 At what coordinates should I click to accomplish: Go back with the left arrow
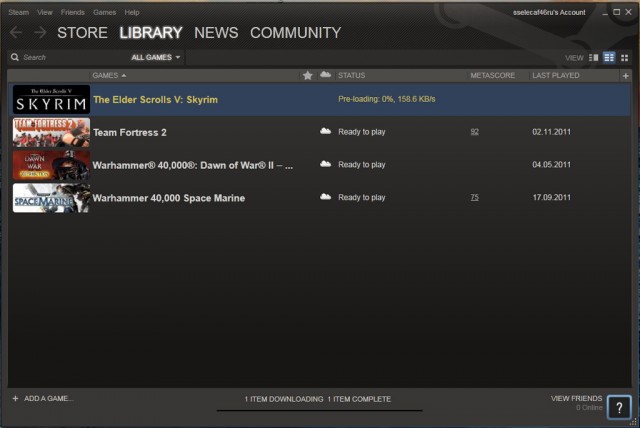click(x=16, y=32)
